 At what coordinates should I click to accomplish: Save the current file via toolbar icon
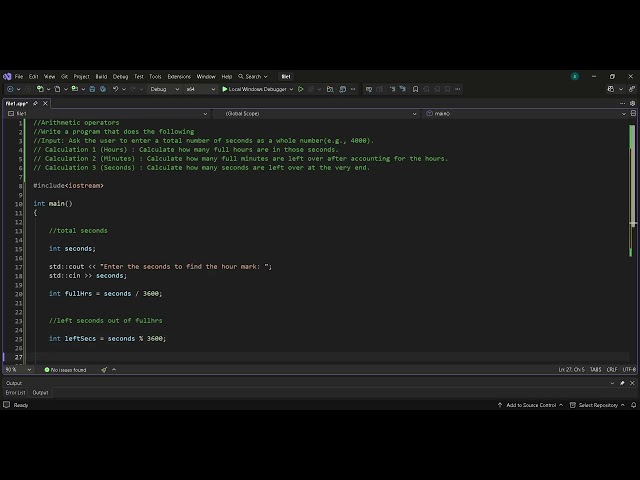coord(92,89)
